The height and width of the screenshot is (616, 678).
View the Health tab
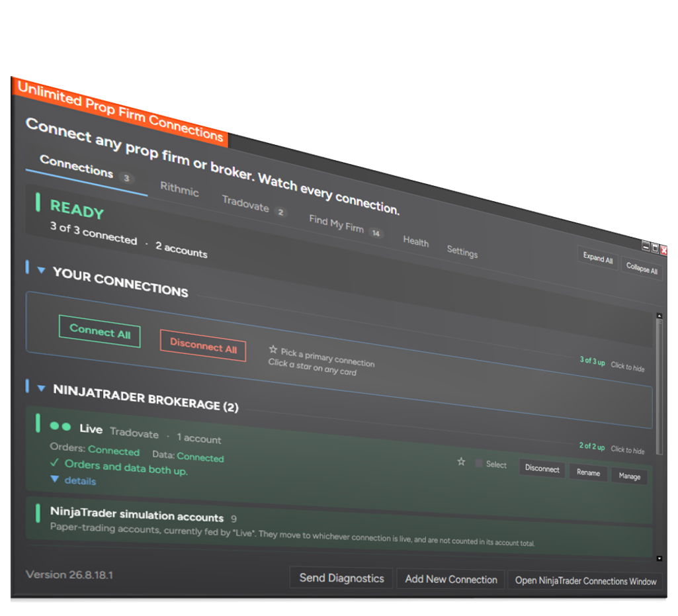click(x=415, y=242)
